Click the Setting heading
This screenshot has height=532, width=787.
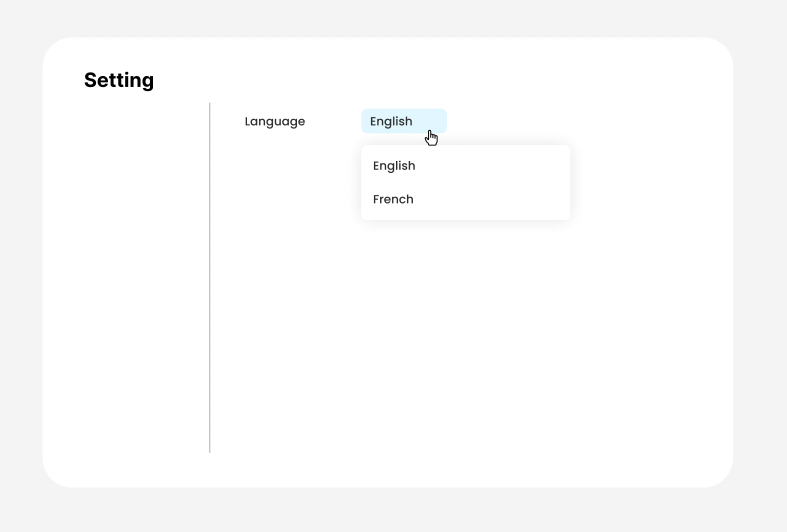coord(119,80)
